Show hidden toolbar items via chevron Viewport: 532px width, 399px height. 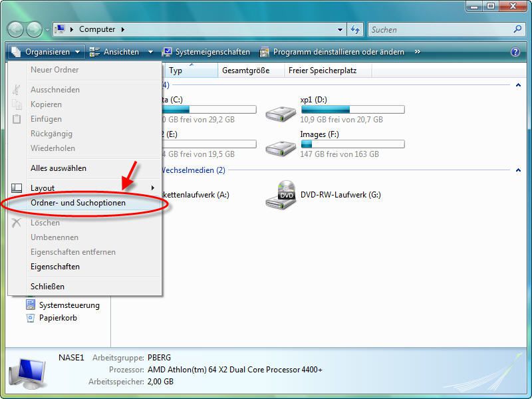pyautogui.click(x=418, y=52)
